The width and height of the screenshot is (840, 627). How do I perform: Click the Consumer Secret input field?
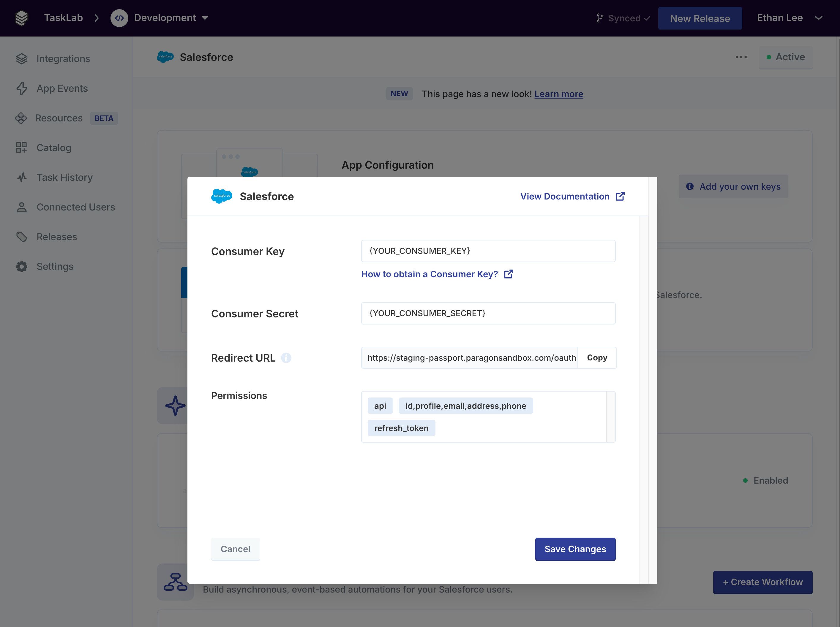pos(488,313)
